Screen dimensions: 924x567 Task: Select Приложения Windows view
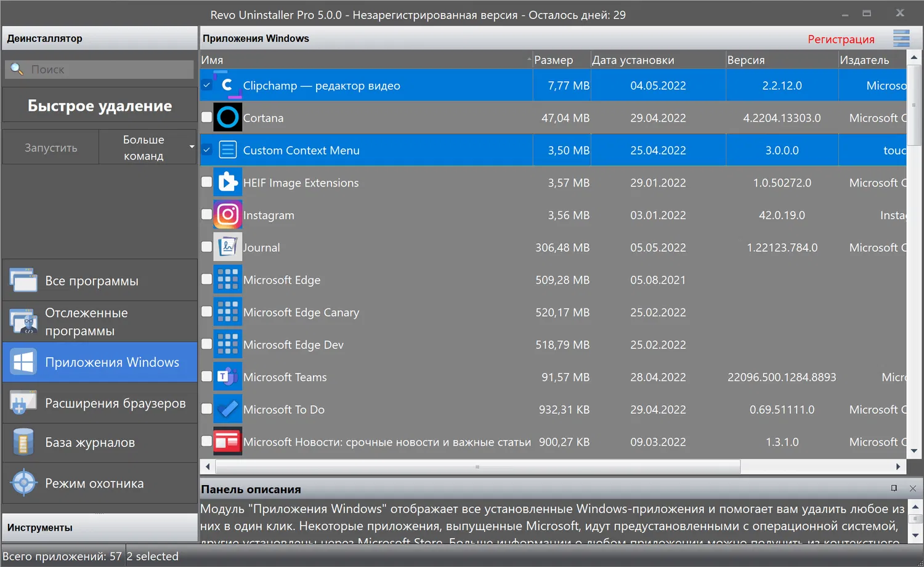pos(100,362)
